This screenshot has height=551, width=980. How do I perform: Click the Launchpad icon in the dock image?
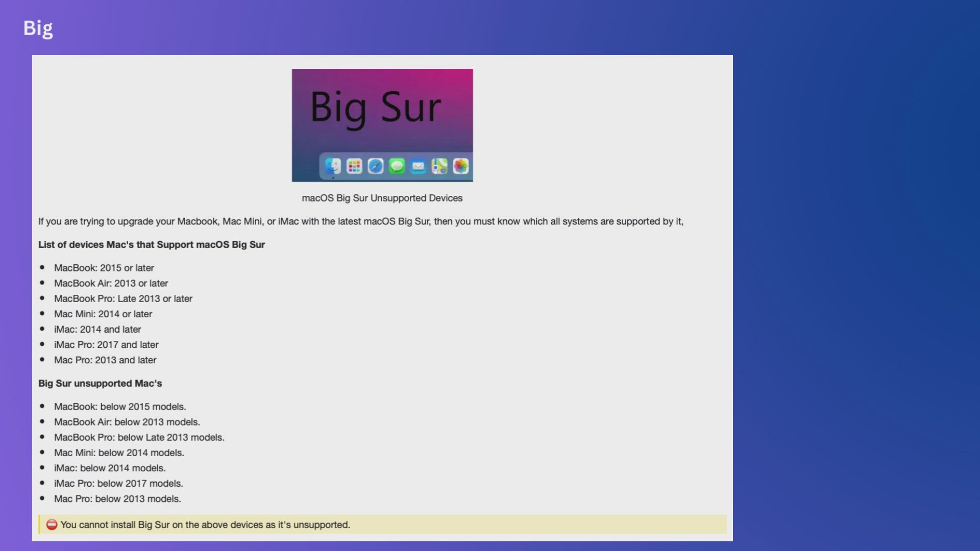point(354,166)
